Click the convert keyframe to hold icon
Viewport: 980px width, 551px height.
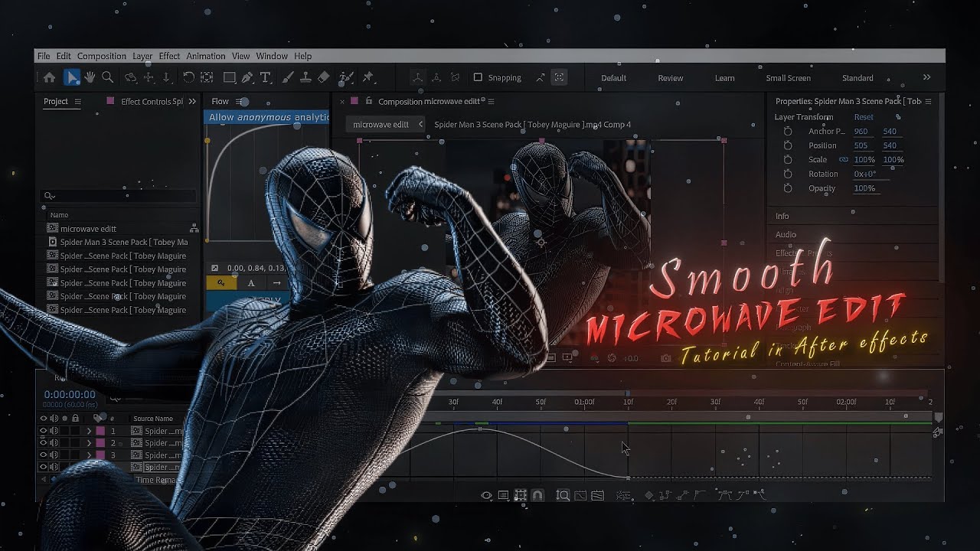pyautogui.click(x=665, y=495)
